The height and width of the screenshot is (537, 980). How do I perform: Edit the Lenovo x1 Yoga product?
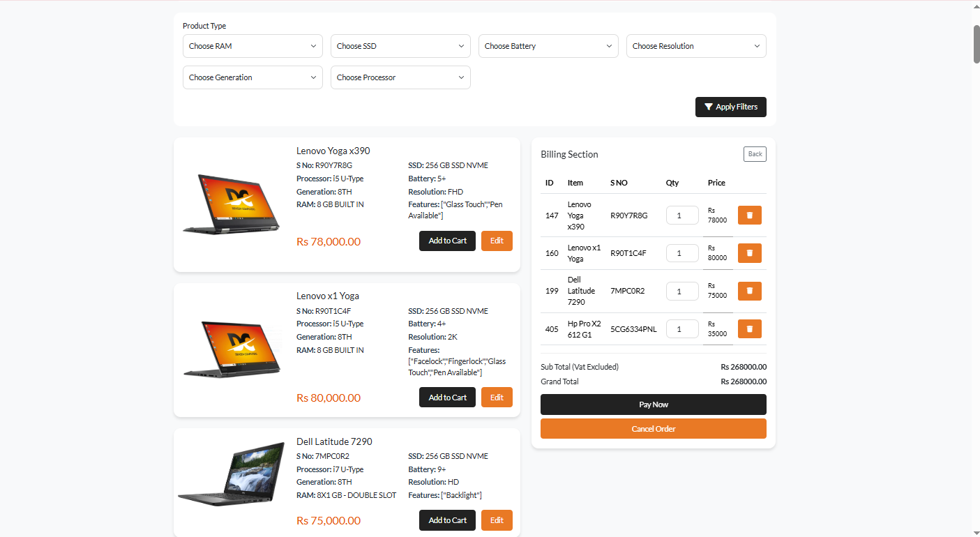point(497,397)
